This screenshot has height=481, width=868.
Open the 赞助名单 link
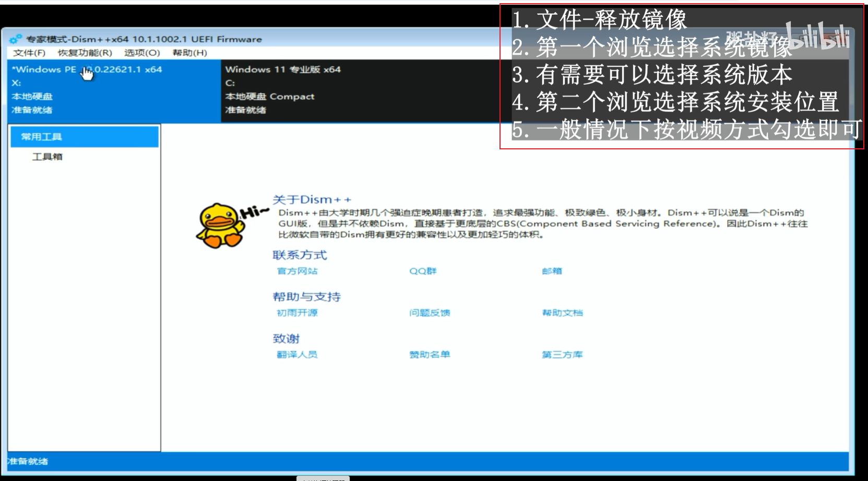tap(430, 355)
